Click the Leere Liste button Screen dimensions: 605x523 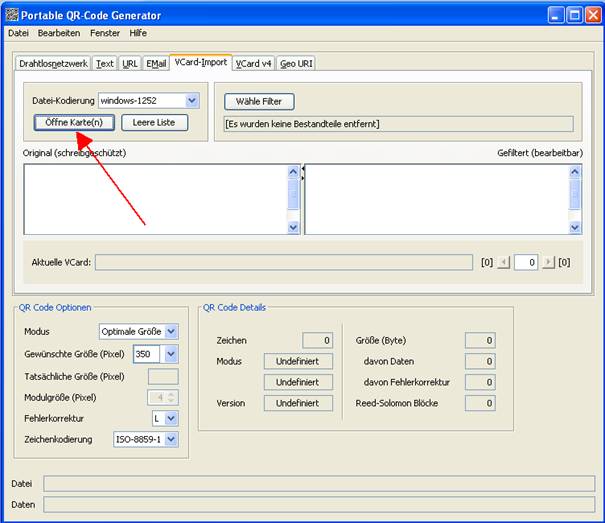click(154, 123)
